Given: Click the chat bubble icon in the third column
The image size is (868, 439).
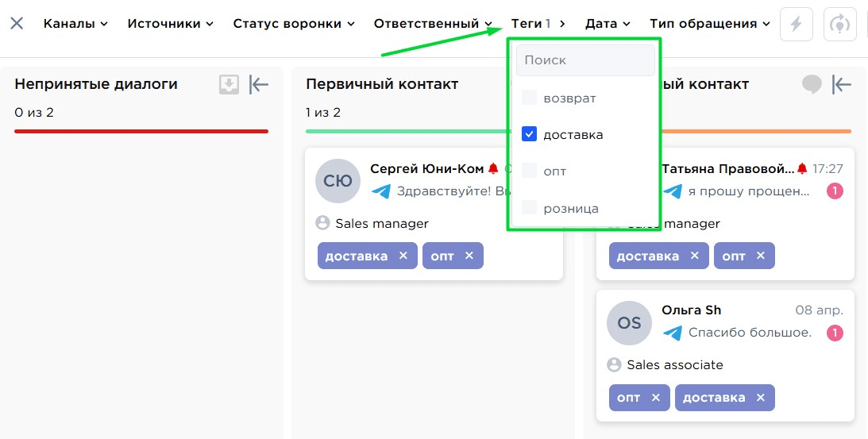Looking at the screenshot, I should point(812,84).
